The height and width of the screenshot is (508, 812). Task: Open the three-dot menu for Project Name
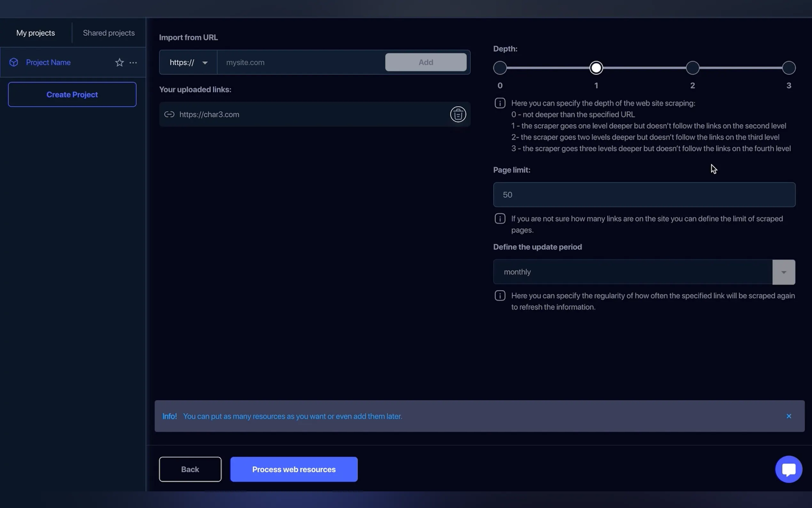pos(133,63)
